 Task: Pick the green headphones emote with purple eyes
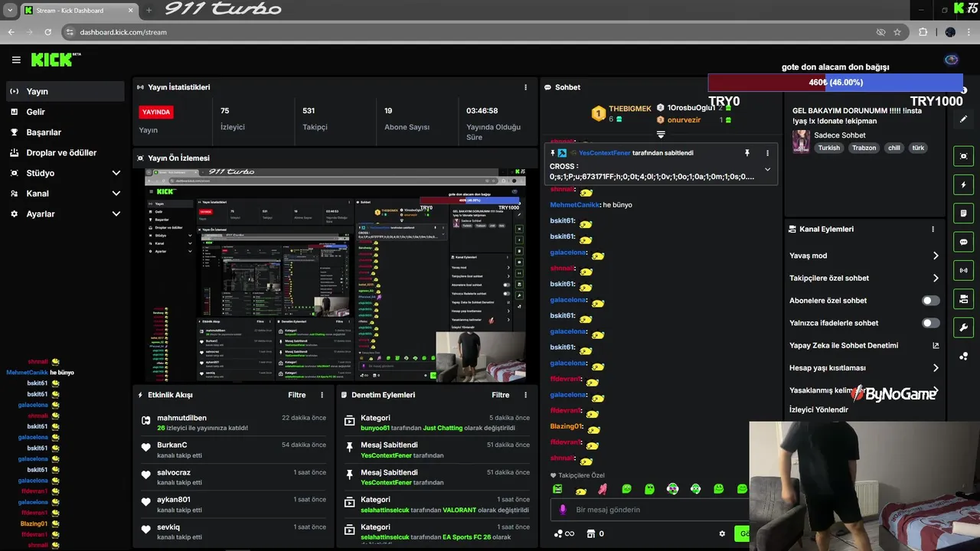(x=672, y=489)
